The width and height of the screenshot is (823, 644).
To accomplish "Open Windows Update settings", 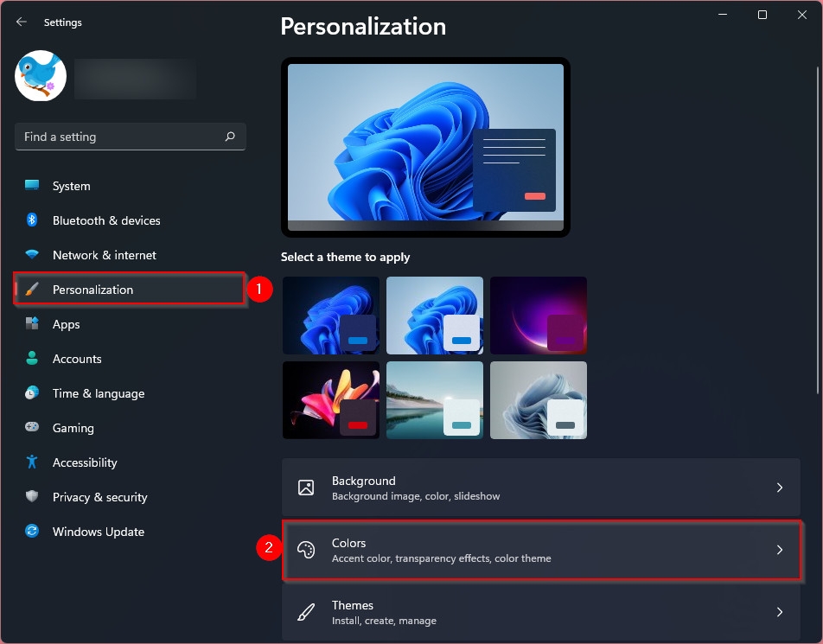I will 131,532.
